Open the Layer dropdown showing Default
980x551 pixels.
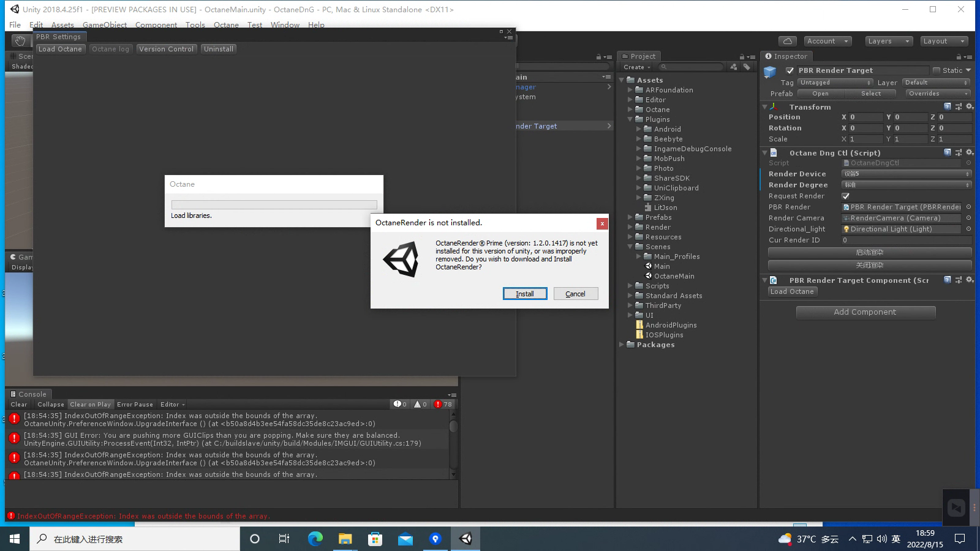936,83
